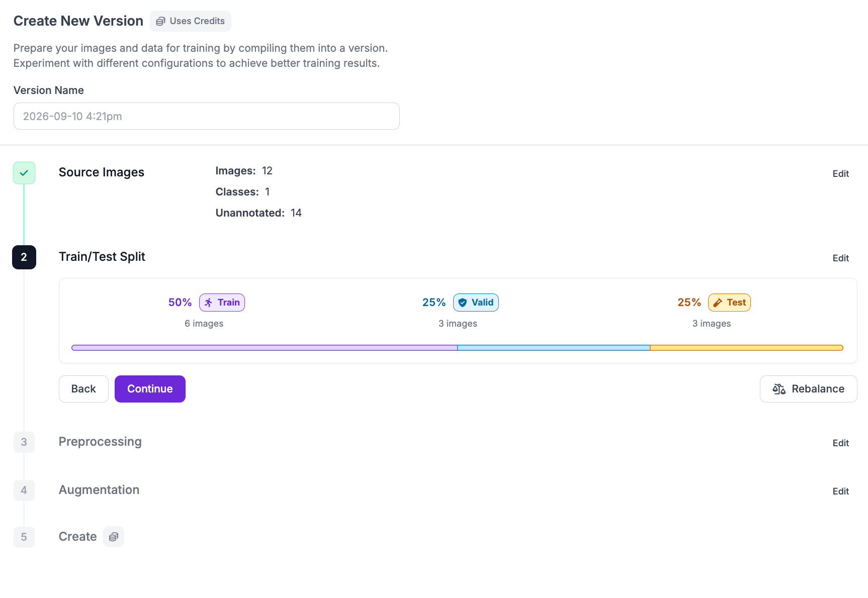The height and width of the screenshot is (598, 868).
Task: Click the Valid shield icon badge
Action: (x=476, y=303)
